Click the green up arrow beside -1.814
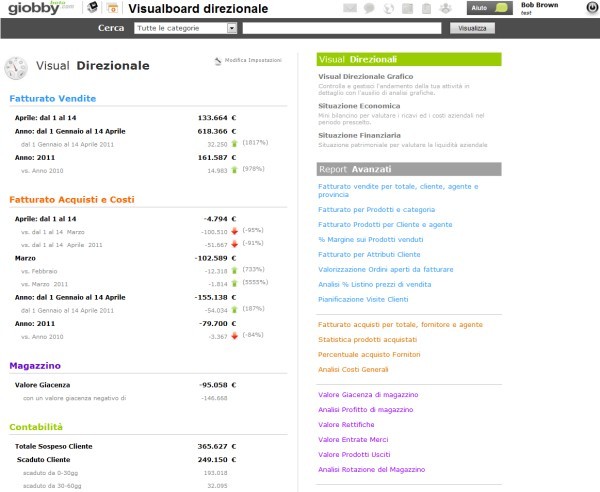The height and width of the screenshot is (492, 600). [x=234, y=283]
